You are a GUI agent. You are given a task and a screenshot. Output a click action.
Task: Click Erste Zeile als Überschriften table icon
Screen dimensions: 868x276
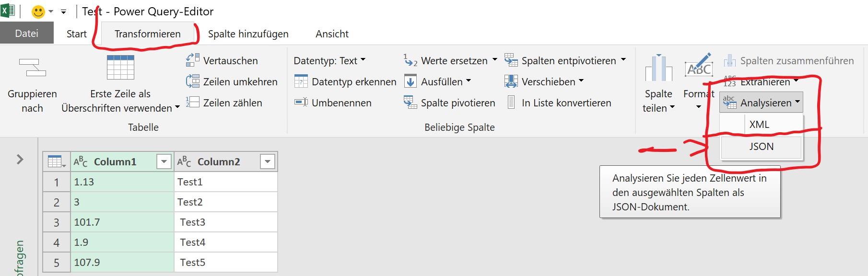(x=120, y=68)
